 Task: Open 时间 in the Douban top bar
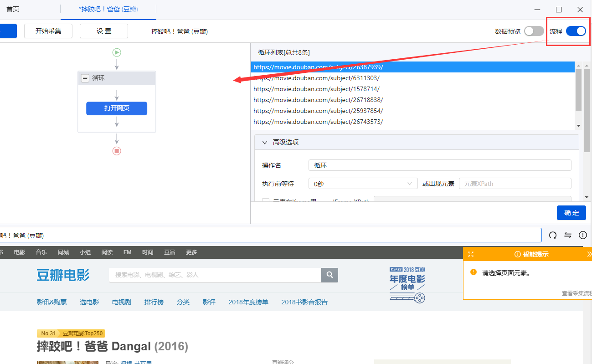pos(148,252)
